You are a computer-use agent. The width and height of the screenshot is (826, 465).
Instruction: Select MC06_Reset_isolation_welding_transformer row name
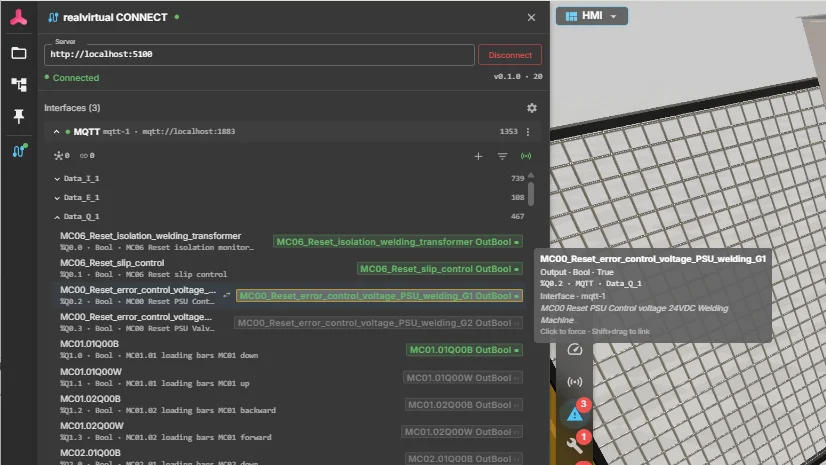(x=151, y=236)
